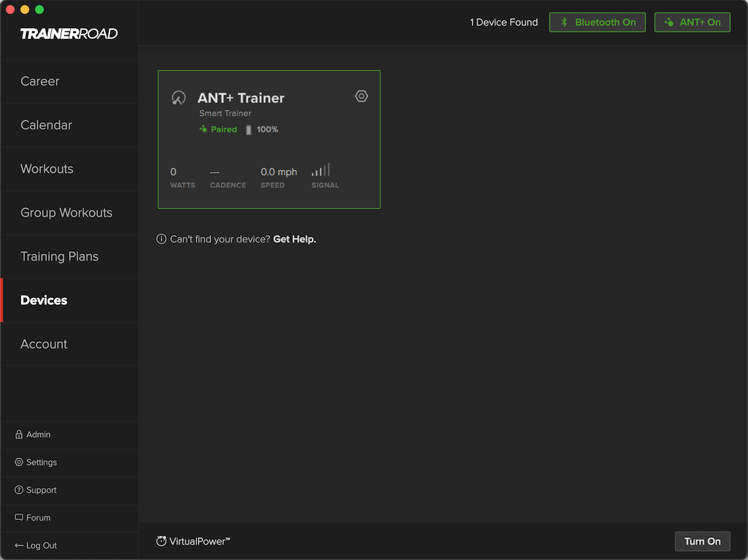Open the Account page
This screenshot has width=748, height=560.
pos(69,345)
